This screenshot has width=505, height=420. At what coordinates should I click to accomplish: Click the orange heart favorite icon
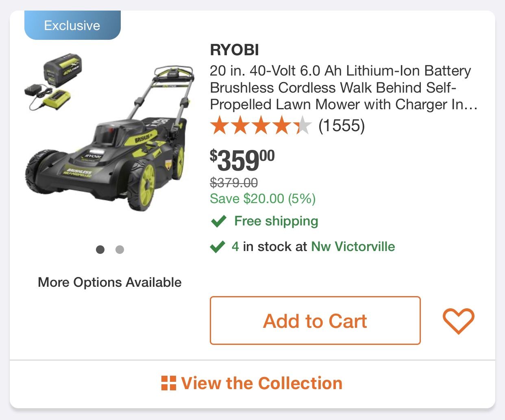[458, 321]
